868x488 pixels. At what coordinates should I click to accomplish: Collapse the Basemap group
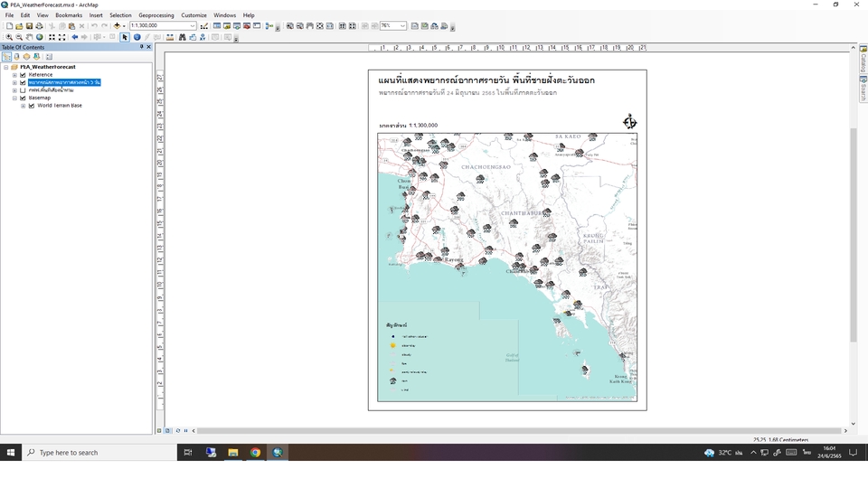point(15,98)
